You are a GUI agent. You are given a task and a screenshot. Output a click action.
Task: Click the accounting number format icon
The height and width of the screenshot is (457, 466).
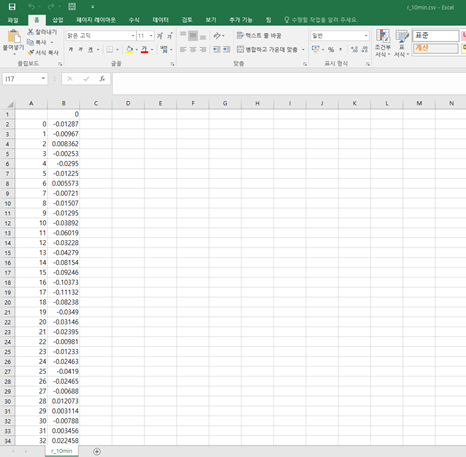click(315, 49)
